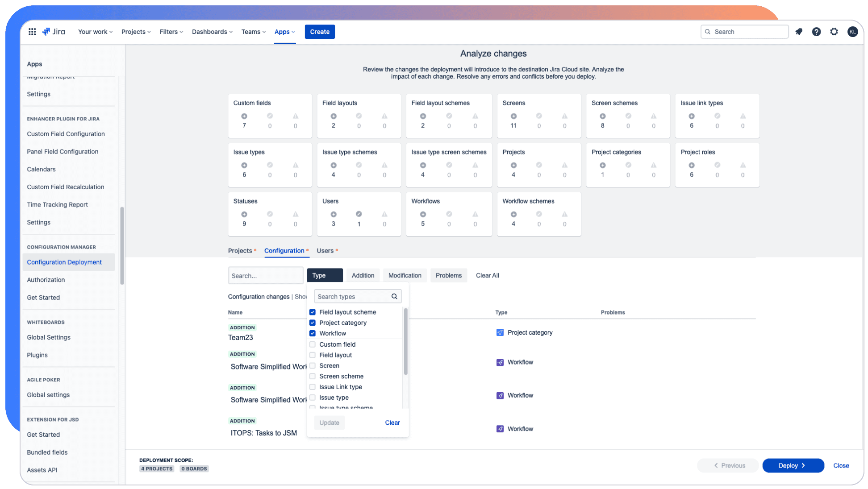Open Jira settings via the gear icon
868x489 pixels.
(835, 32)
